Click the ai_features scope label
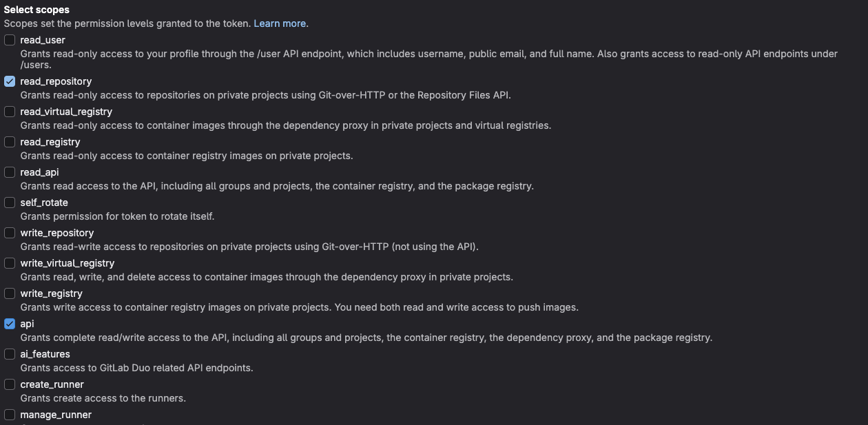Screen dimensions: 868x425 tap(45, 354)
